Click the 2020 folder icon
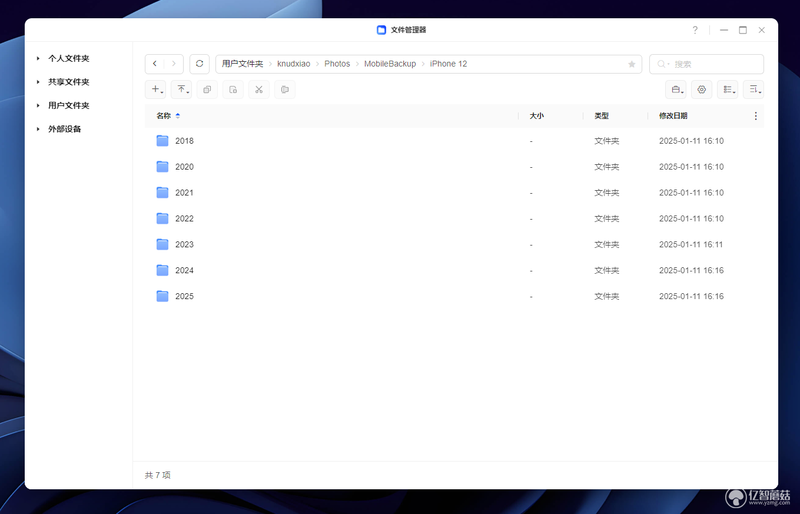 coord(162,166)
